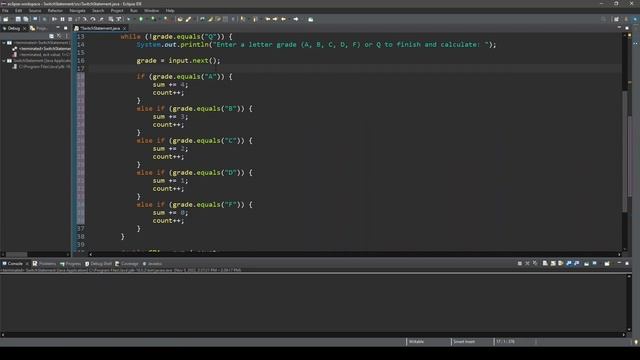The image size is (640, 360).
Task: Click the Resume debug toolbar icon
Action: coord(54,19)
